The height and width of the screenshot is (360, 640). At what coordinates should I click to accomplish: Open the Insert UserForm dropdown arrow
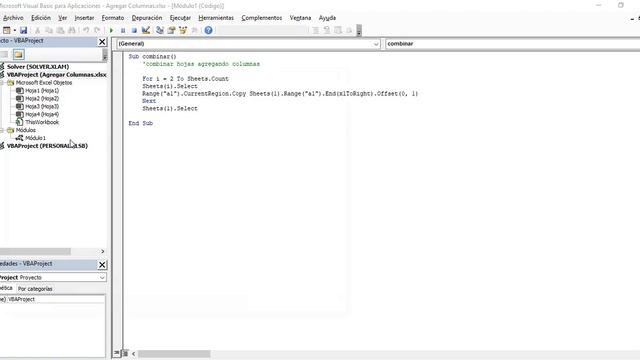click(x=14, y=30)
